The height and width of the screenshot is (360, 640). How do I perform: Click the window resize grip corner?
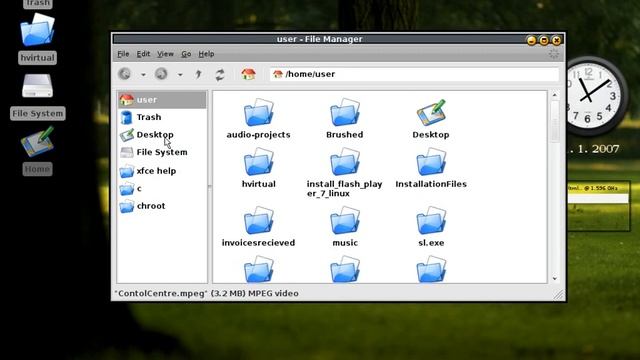pos(558,294)
